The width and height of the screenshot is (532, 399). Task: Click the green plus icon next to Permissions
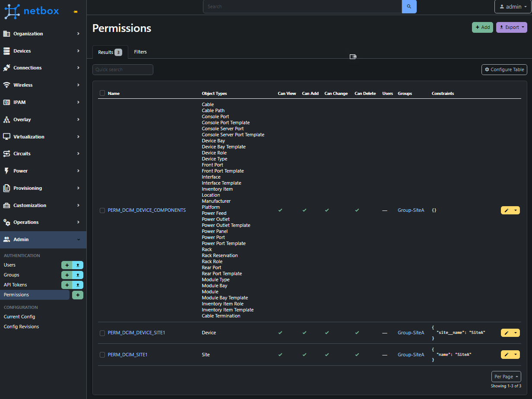[78, 295]
